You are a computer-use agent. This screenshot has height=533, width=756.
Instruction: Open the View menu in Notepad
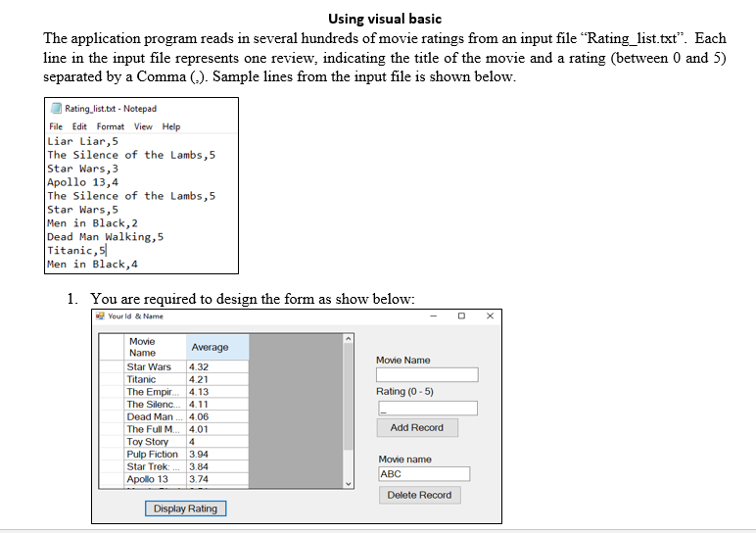pos(143,126)
